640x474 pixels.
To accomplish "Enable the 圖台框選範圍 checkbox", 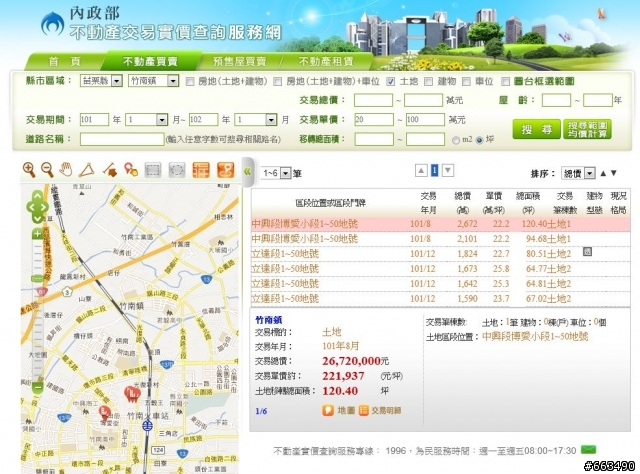I will (505, 82).
